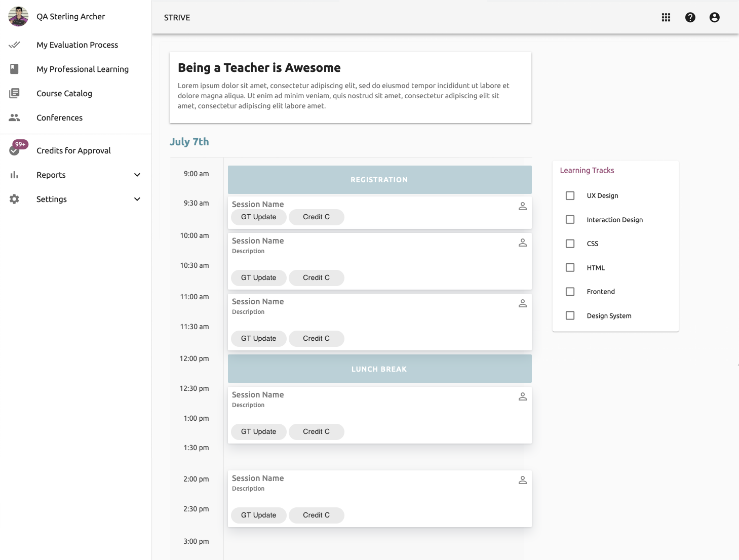Expand the Reports menu chevron
The height and width of the screenshot is (560, 739).
pyautogui.click(x=137, y=175)
